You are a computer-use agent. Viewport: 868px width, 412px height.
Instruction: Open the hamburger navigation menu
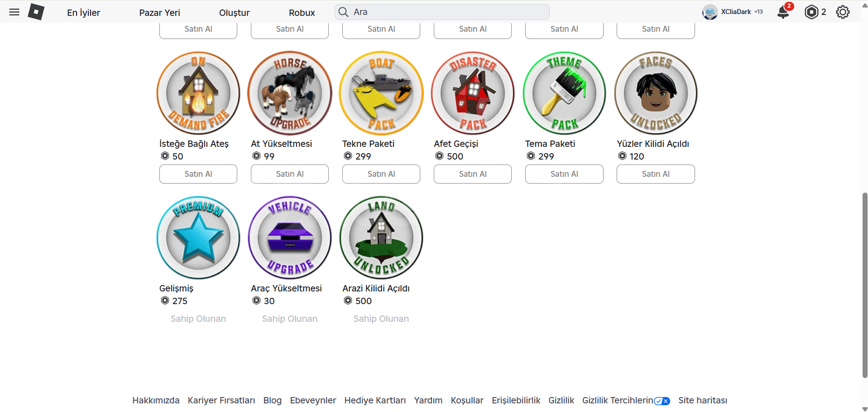(14, 12)
